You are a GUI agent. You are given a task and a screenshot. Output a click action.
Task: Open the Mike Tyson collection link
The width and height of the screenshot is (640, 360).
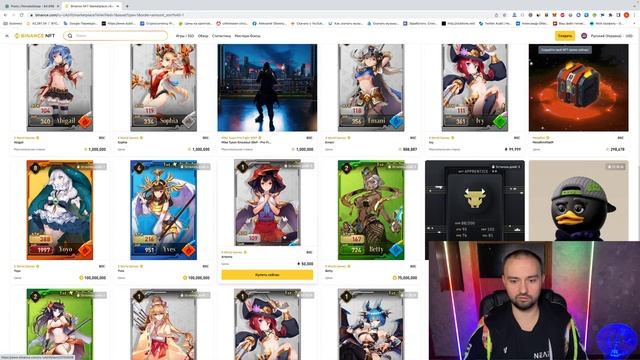point(241,138)
